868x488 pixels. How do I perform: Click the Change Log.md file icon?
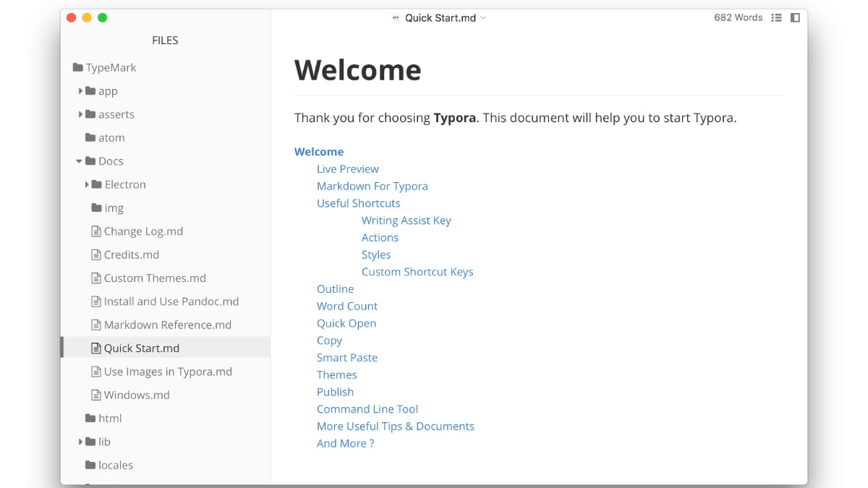coord(95,231)
